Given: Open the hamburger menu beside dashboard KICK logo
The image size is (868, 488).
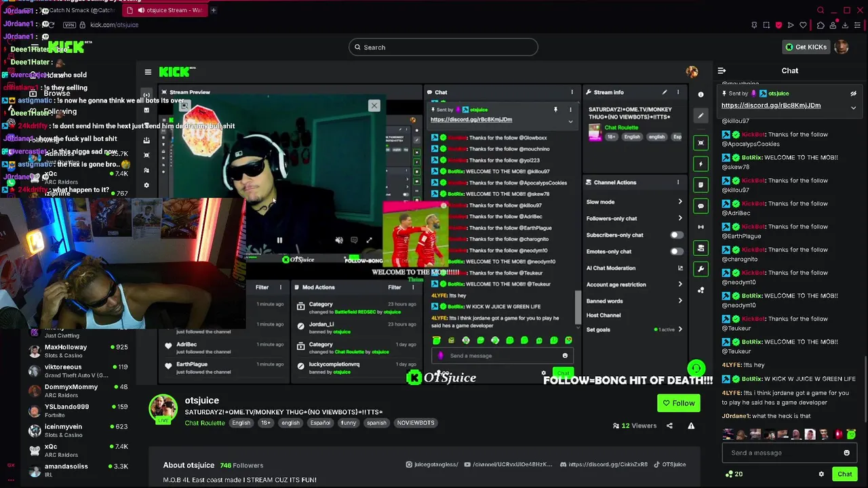Looking at the screenshot, I should (148, 72).
